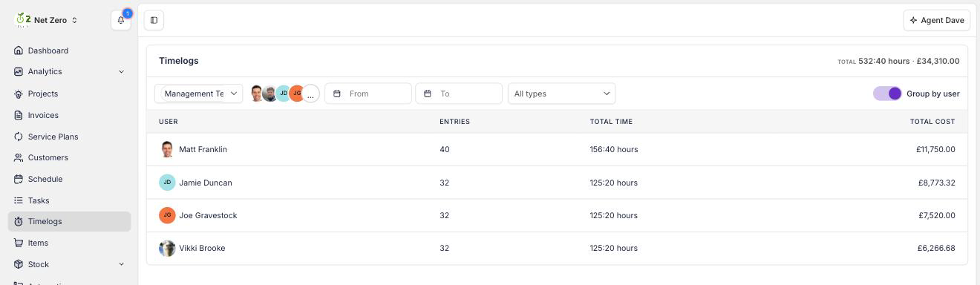Click the £8,773.32 total cost
Image resolution: width=980 pixels, height=285 pixels.
pos(937,183)
